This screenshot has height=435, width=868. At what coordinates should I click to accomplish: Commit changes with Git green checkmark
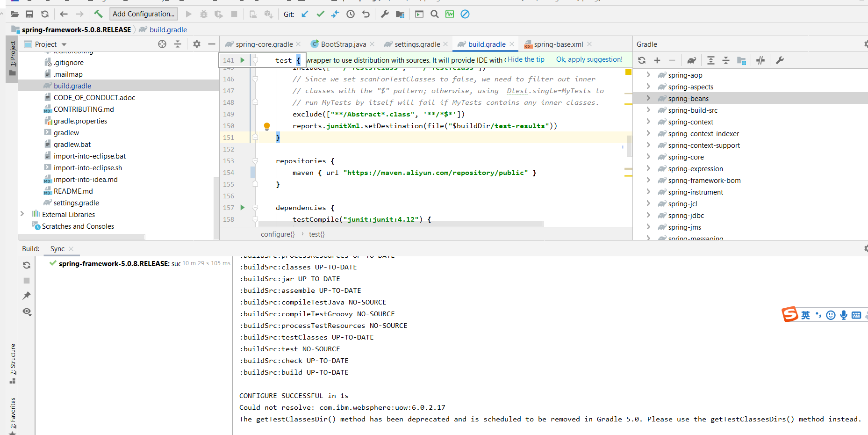320,14
